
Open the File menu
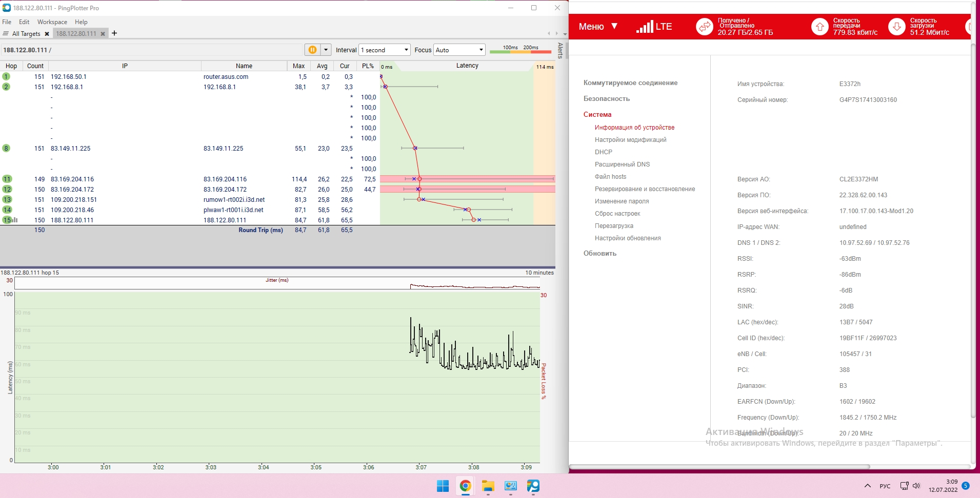click(7, 22)
